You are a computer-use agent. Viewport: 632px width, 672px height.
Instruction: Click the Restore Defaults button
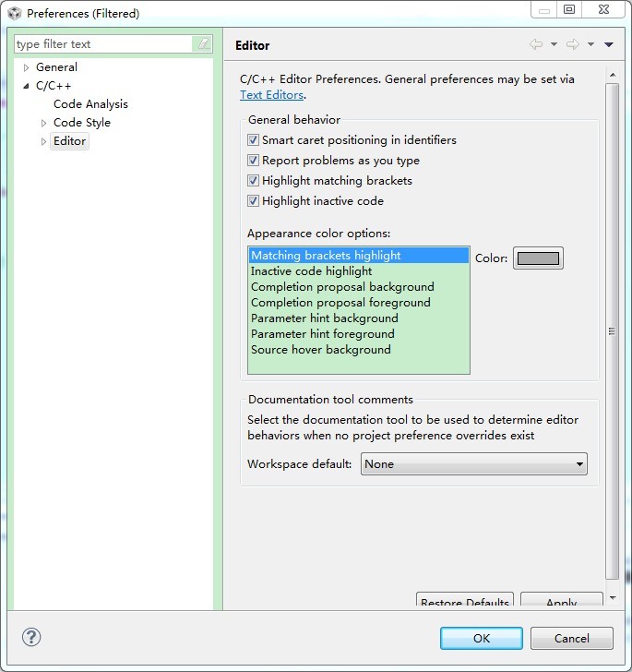click(465, 600)
